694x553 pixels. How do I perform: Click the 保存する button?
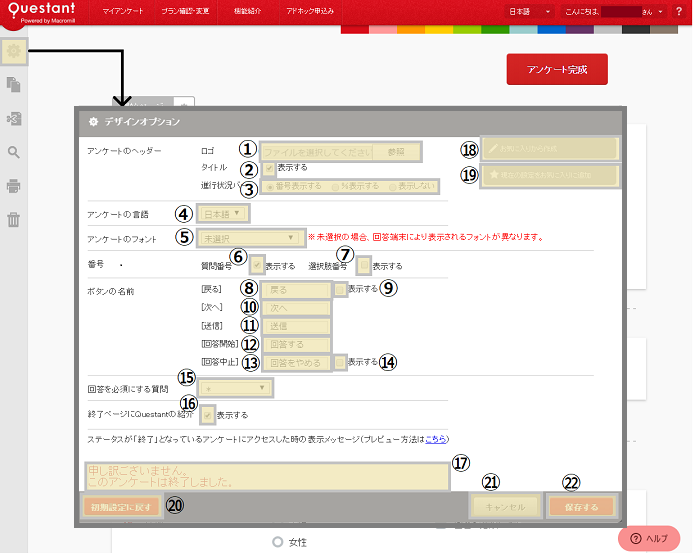pos(580,507)
